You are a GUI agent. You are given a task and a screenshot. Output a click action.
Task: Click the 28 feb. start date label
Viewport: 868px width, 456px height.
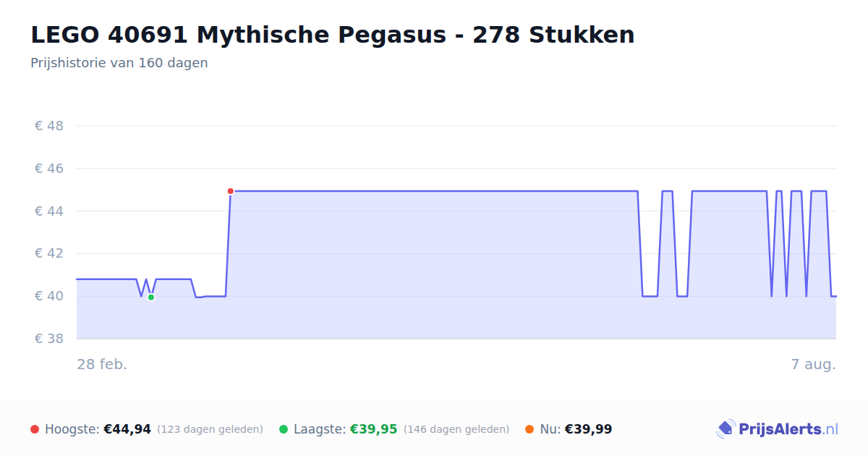(x=102, y=364)
